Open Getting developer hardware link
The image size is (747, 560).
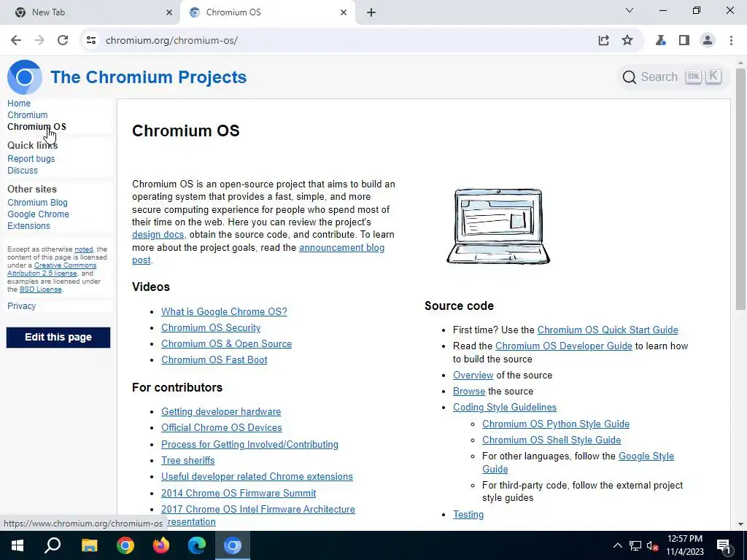point(221,412)
